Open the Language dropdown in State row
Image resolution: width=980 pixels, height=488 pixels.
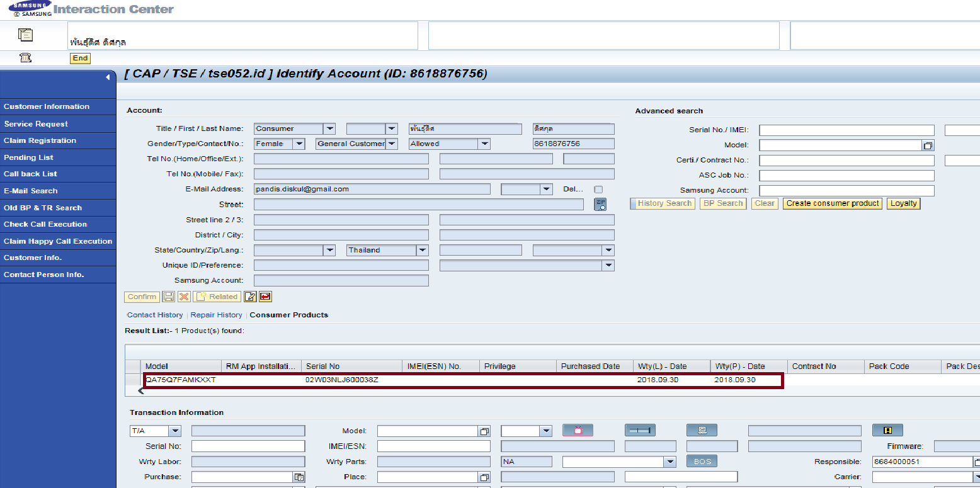click(x=608, y=250)
